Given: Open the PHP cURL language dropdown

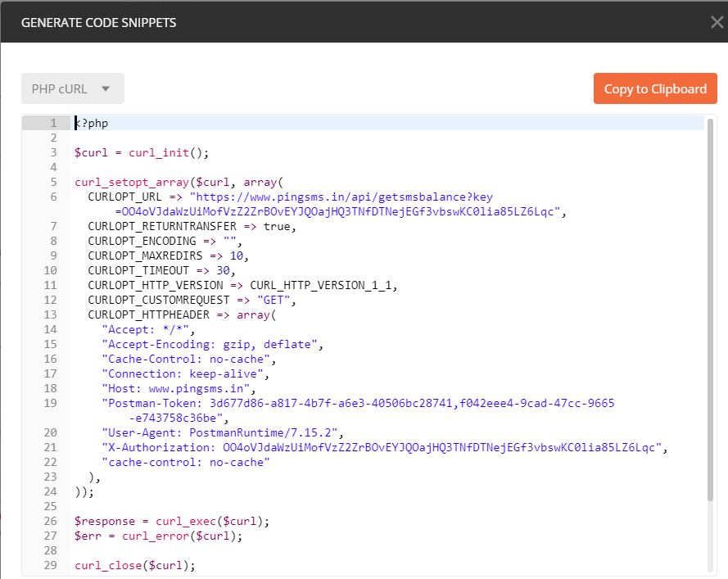Looking at the screenshot, I should [x=72, y=88].
